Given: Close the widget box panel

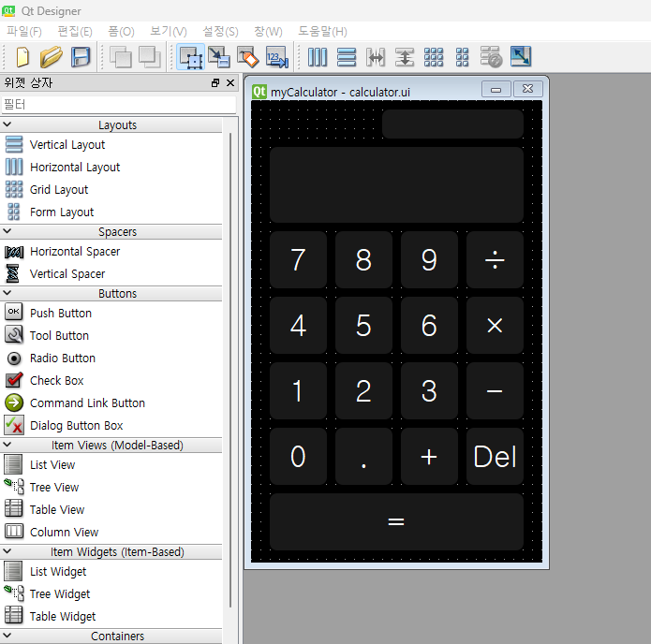Looking at the screenshot, I should [x=230, y=83].
